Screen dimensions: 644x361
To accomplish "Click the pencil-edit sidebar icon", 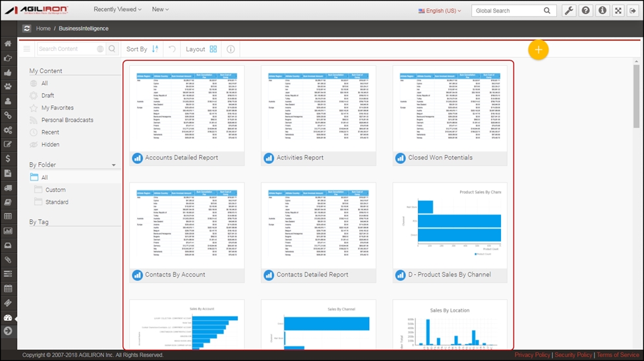I will tap(8, 144).
